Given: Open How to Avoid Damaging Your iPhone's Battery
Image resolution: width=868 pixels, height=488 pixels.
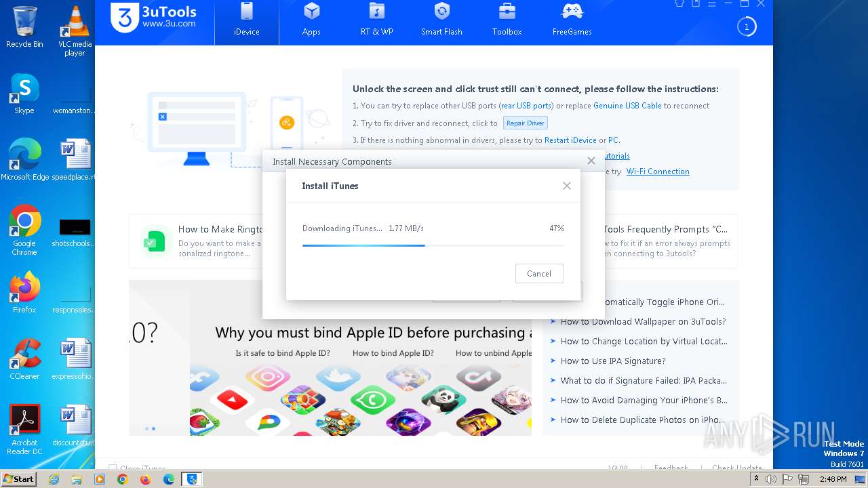Looking at the screenshot, I should tap(644, 401).
